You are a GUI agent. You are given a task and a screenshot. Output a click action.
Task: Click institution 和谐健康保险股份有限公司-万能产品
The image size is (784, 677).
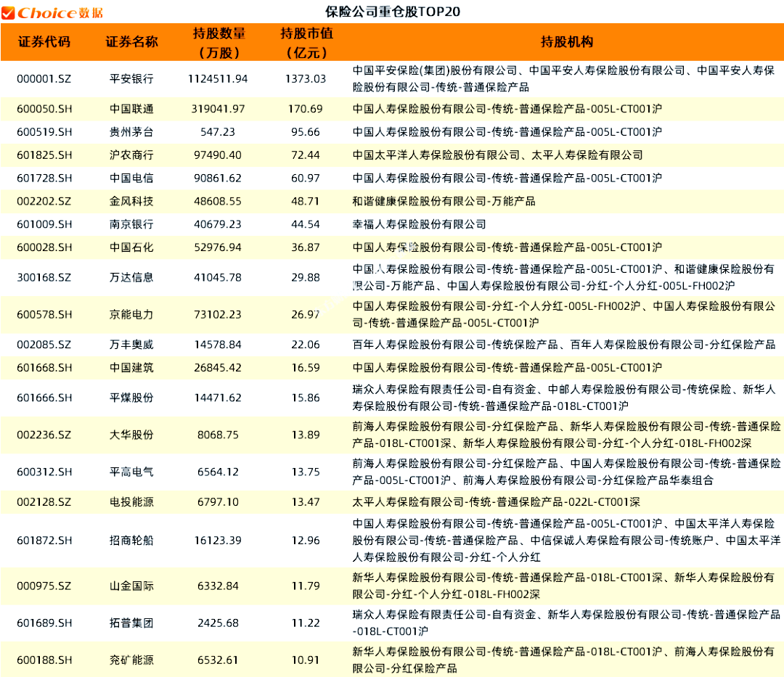click(444, 201)
